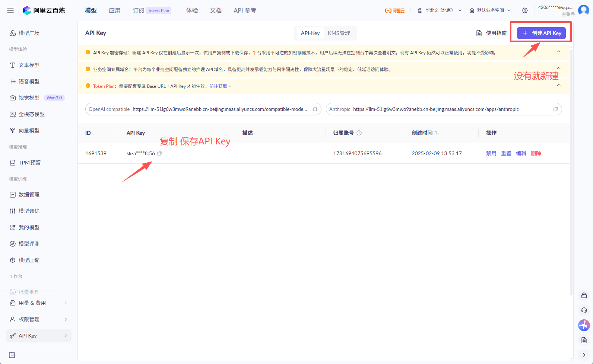The height and width of the screenshot is (364, 593).
Task: Expand the floating panel right arrow
Action: click(584, 355)
